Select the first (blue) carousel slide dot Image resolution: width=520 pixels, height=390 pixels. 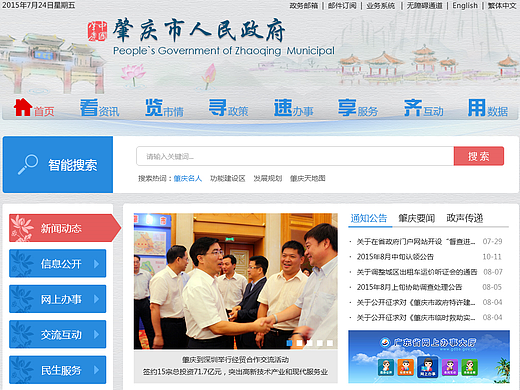pos(290,343)
